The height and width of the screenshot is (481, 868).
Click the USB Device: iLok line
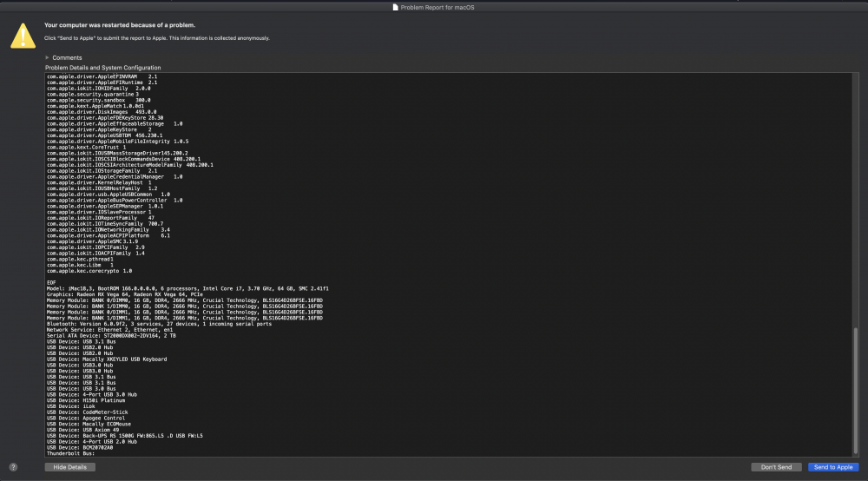click(71, 406)
